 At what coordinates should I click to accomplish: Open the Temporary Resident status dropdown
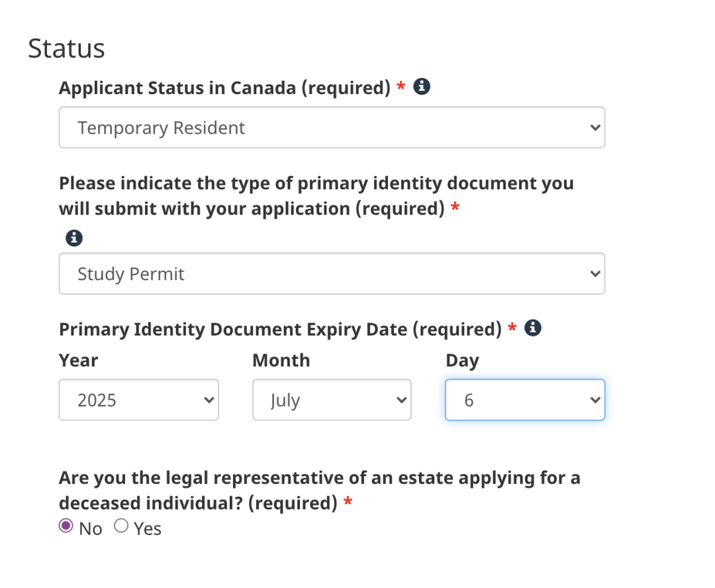click(x=332, y=127)
